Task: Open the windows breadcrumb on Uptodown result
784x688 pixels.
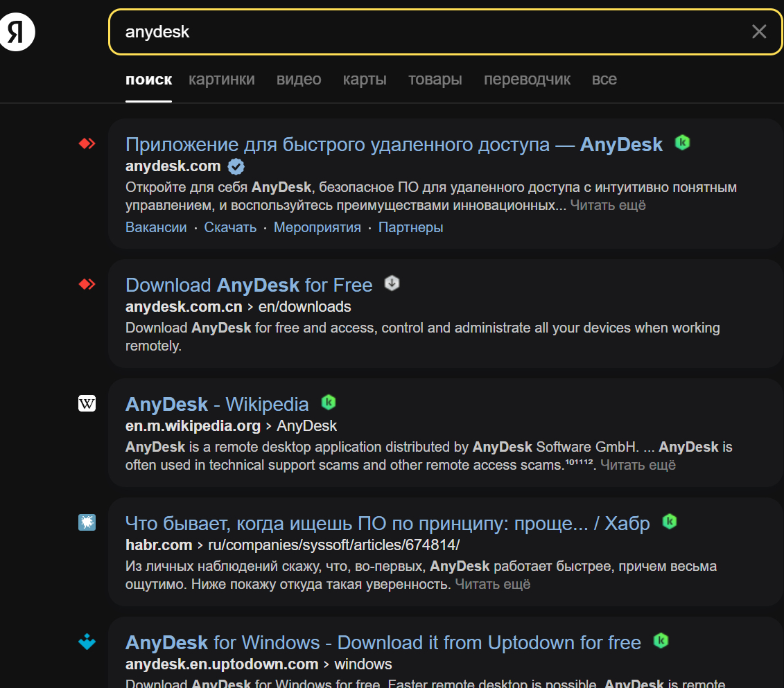Action: coord(363,664)
